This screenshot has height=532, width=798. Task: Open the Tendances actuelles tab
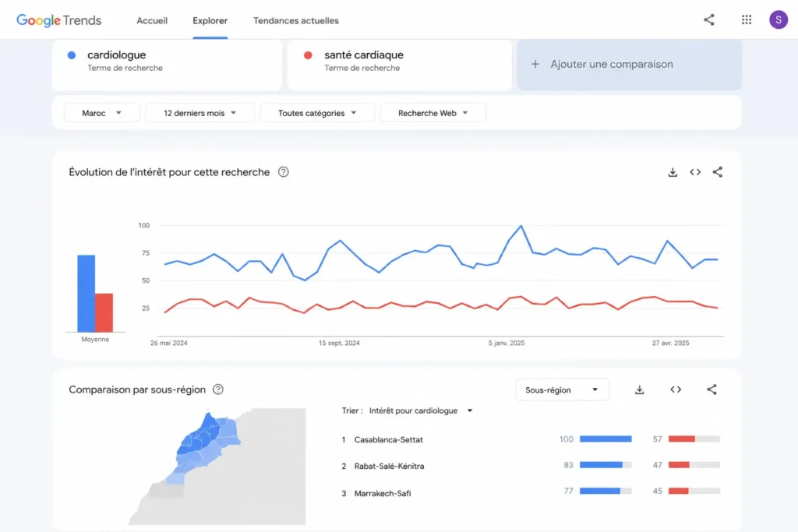pos(296,21)
